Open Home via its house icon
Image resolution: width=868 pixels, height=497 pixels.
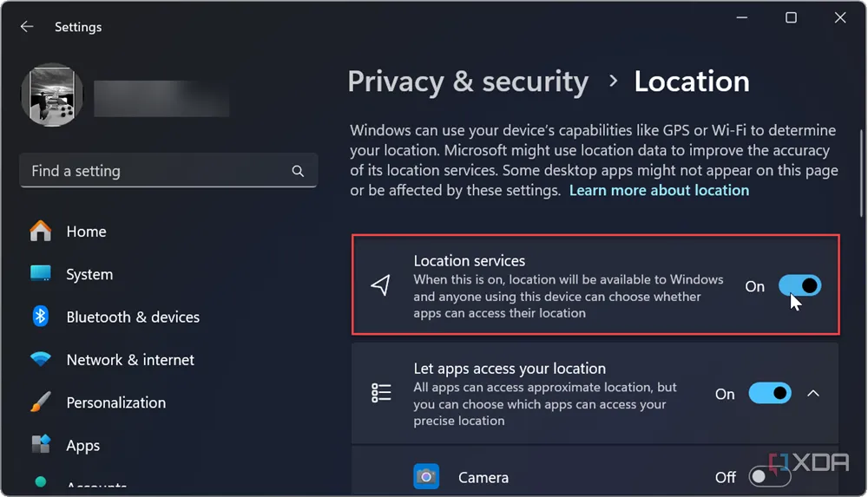(41, 232)
